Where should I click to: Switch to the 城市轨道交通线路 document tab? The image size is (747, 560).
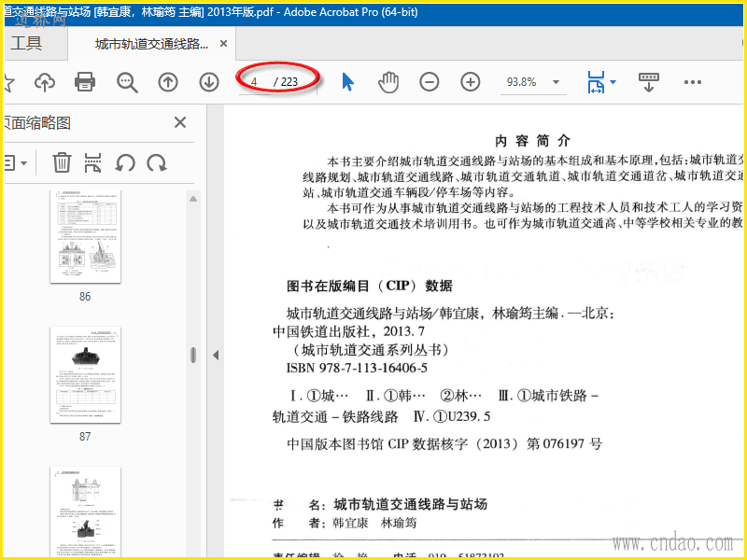151,44
